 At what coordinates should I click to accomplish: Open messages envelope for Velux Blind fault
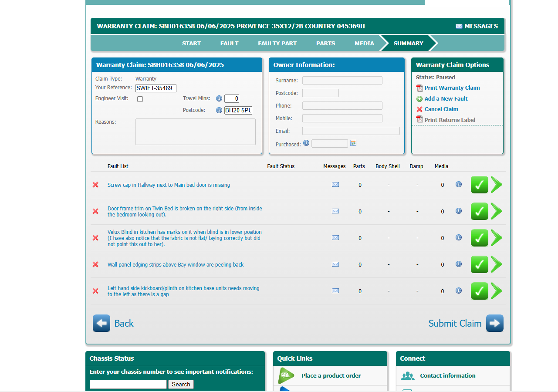335,238
